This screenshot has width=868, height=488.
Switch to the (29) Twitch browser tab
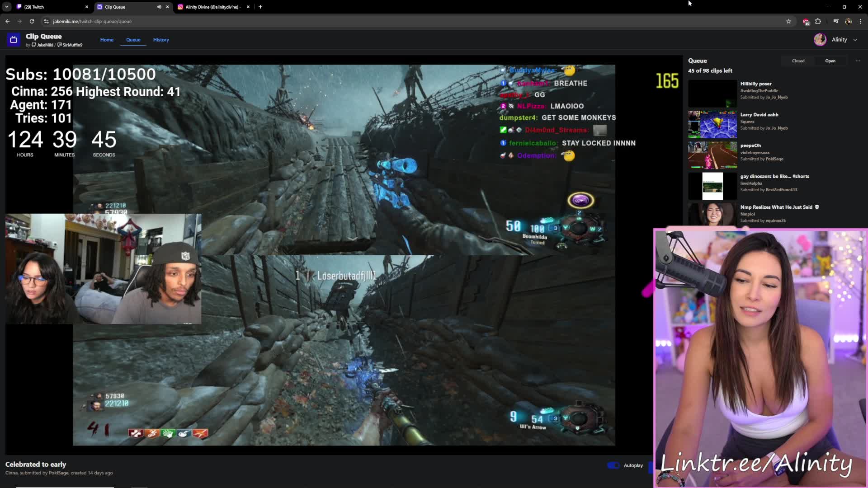click(52, 7)
